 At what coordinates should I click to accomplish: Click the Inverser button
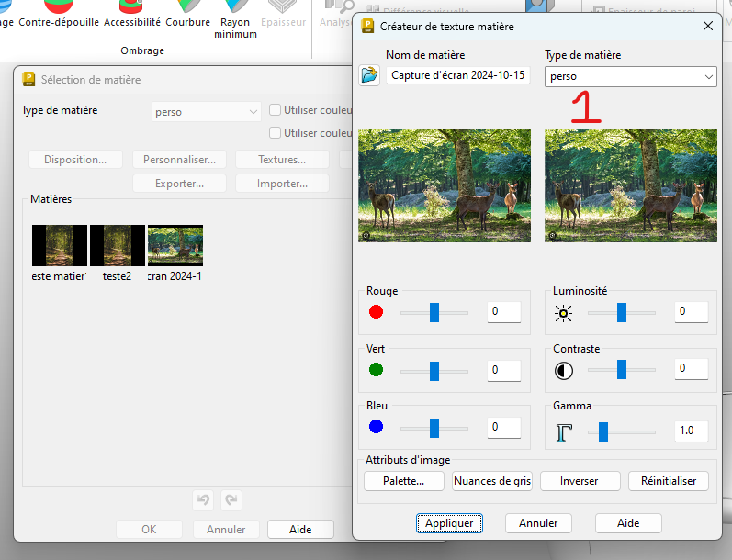pos(579,481)
